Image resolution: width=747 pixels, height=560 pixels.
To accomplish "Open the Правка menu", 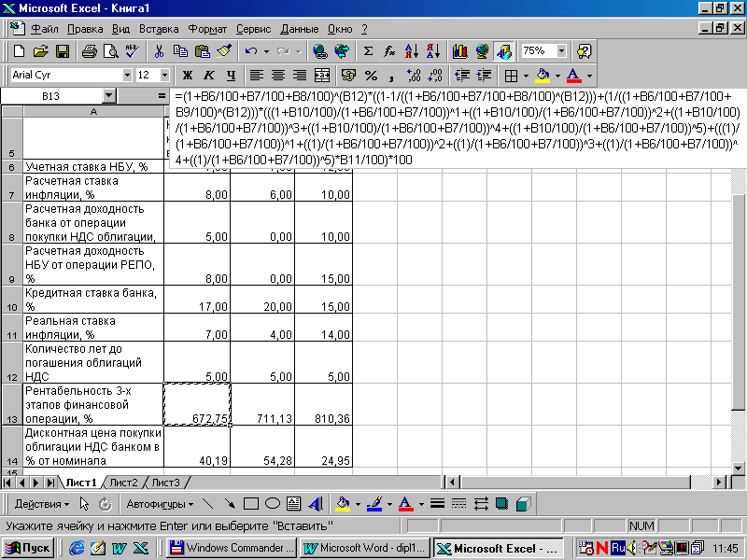I will point(85,29).
